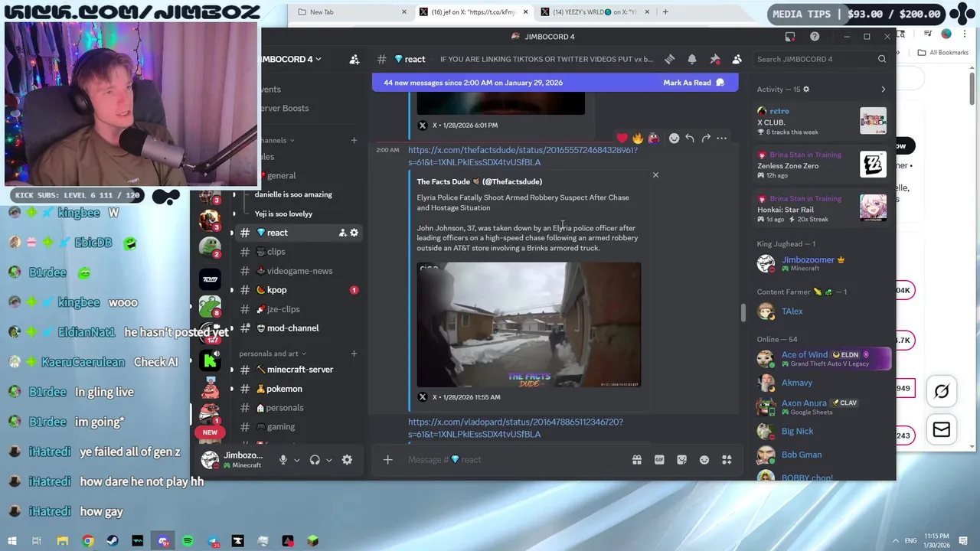980x551 pixels.
Task: Open thread danielle is soo amazing
Action: point(293,194)
